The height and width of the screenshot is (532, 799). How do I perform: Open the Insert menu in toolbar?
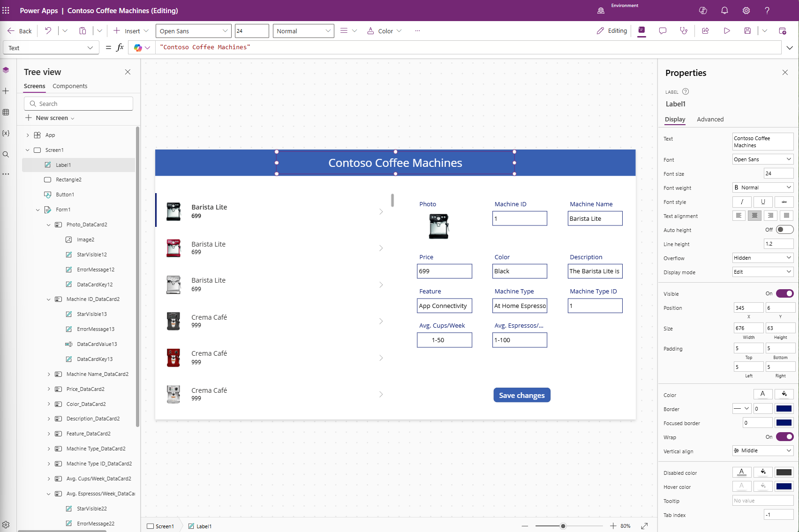coord(131,31)
